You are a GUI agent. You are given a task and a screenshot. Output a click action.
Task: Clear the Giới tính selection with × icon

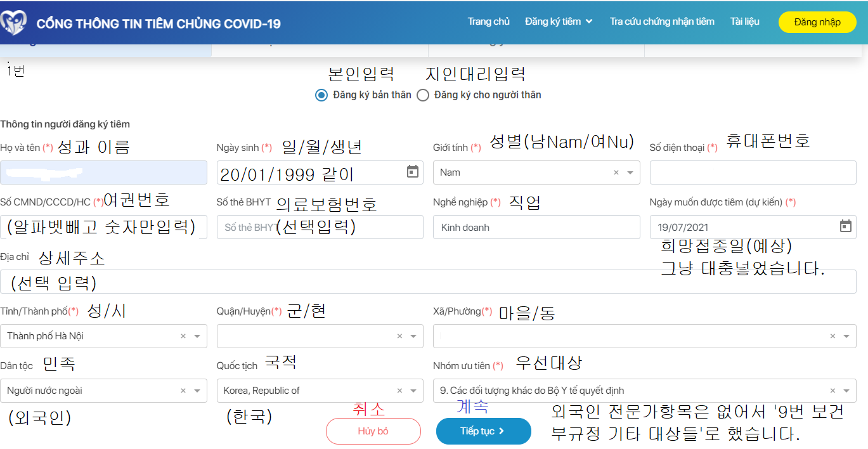pos(616,172)
